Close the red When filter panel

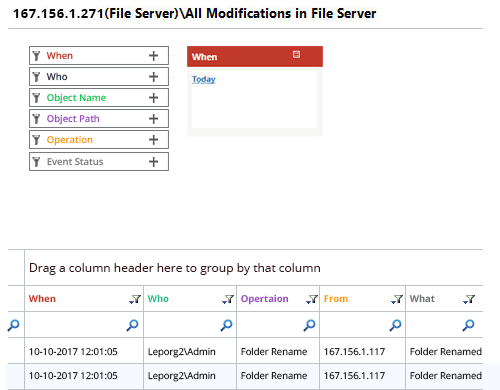pos(296,54)
